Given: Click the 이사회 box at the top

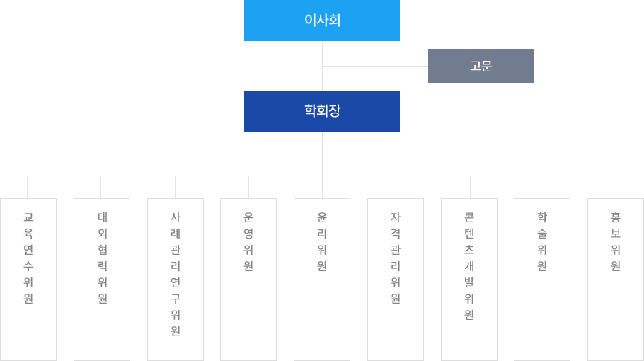Looking at the screenshot, I should click(x=321, y=20).
